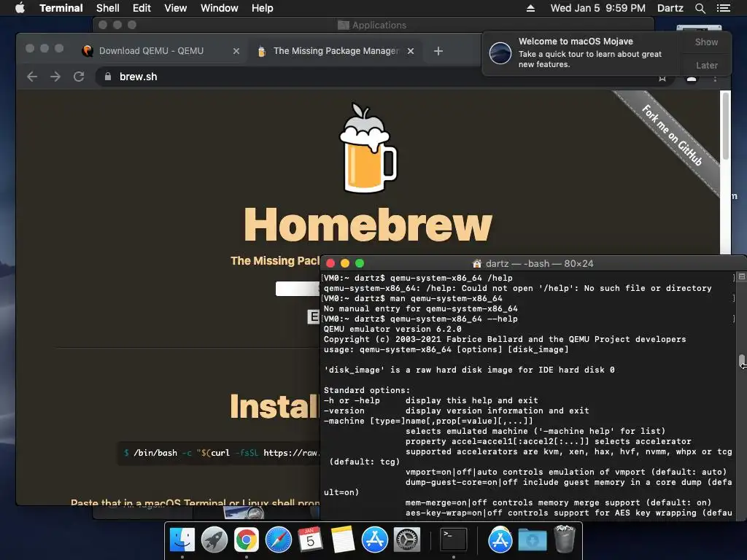Viewport: 747px width, 560px height.
Task: Open Calendar from the Dock
Action: (310, 540)
